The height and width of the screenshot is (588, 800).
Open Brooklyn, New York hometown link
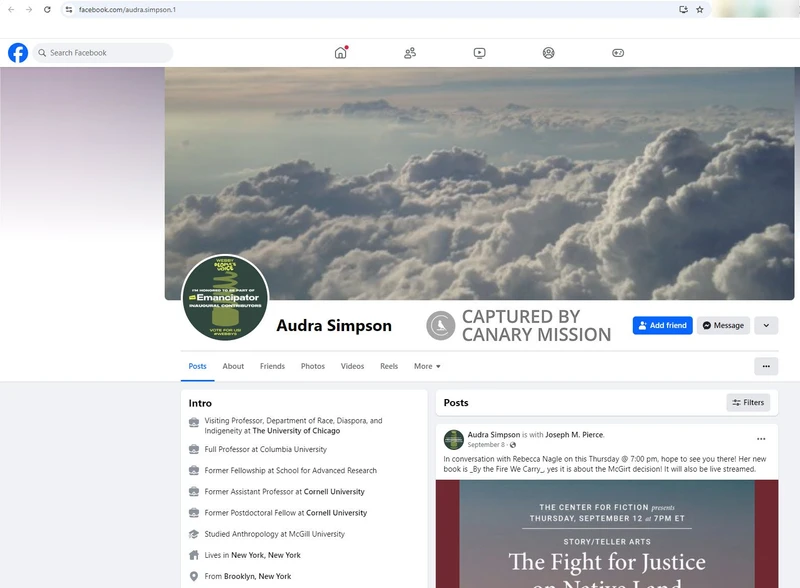click(x=257, y=576)
